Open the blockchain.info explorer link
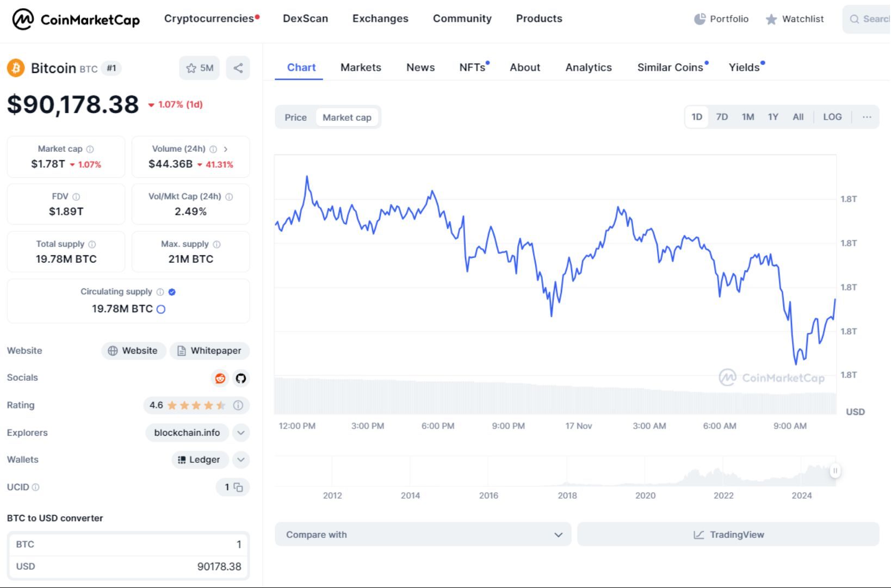 click(x=187, y=433)
